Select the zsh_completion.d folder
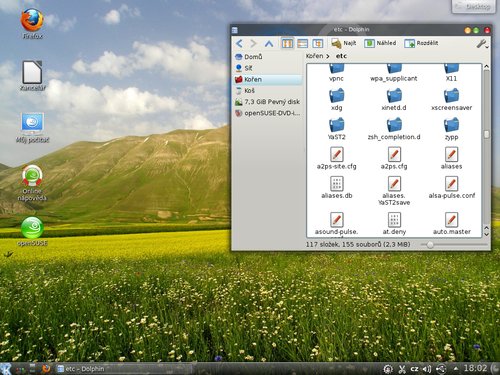This screenshot has height=375, width=500. [x=394, y=129]
